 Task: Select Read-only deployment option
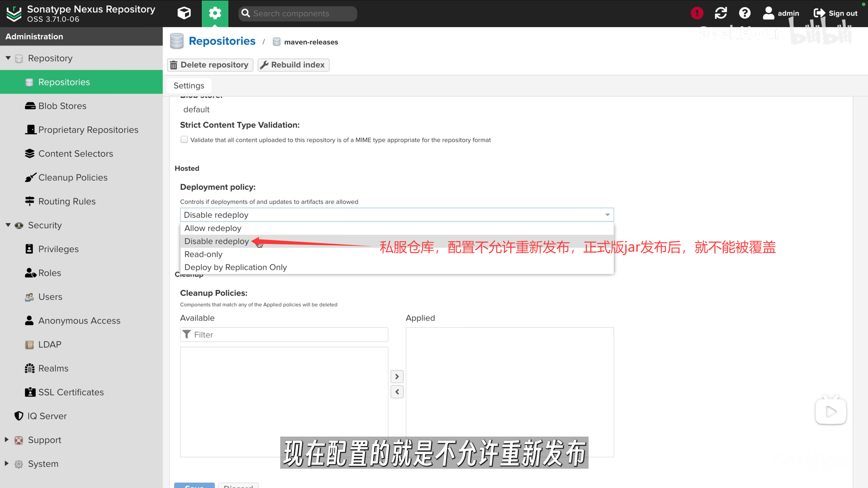(x=396, y=254)
